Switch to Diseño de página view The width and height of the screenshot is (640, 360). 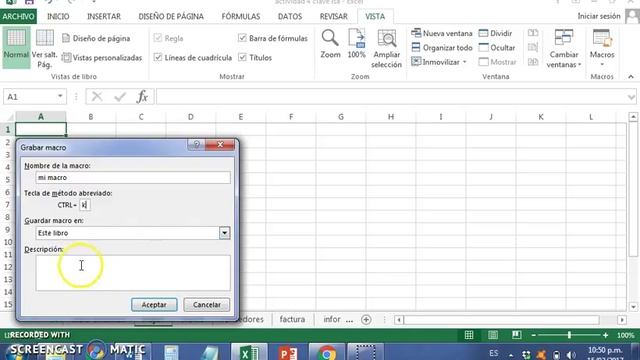(96, 38)
